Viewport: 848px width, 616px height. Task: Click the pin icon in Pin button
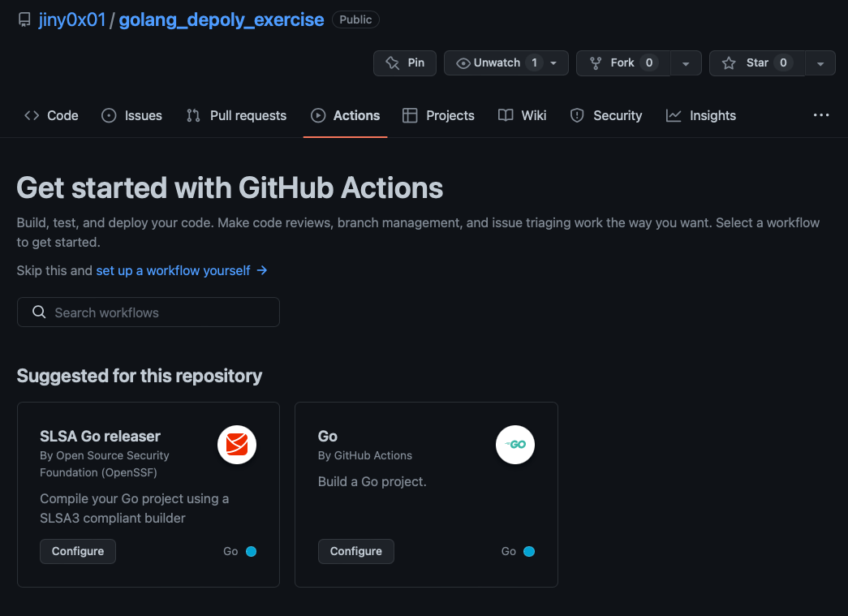[392, 63]
